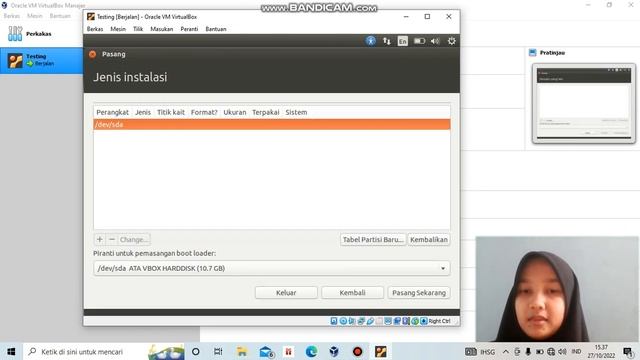This screenshot has height=360, width=640.
Task: Open Windows Start menu
Action: pos(11,351)
